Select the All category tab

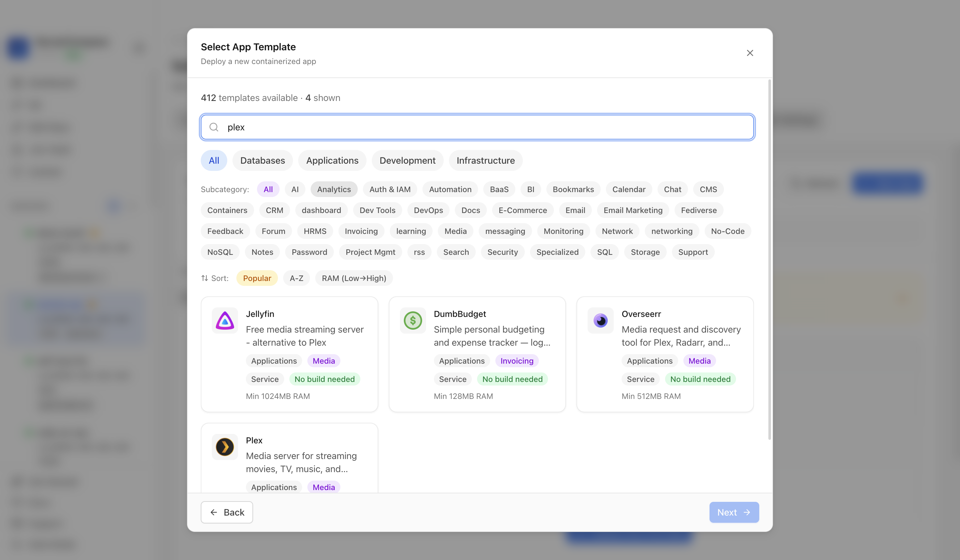coord(214,161)
